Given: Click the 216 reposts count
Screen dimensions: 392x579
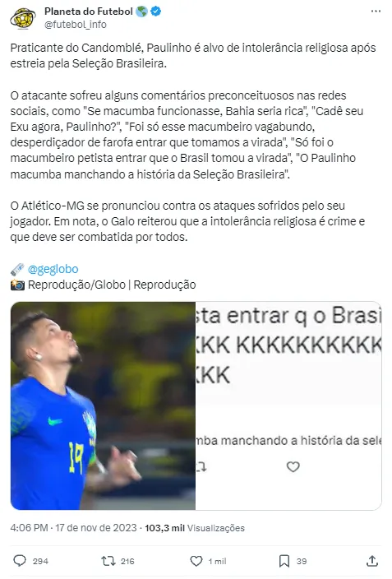Looking at the screenshot, I should [x=127, y=561].
